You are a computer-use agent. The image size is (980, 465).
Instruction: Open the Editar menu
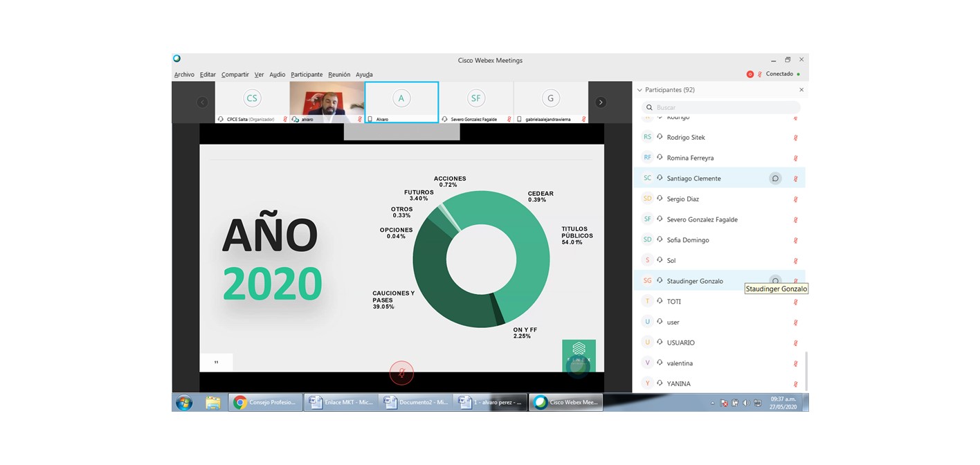coord(208,75)
